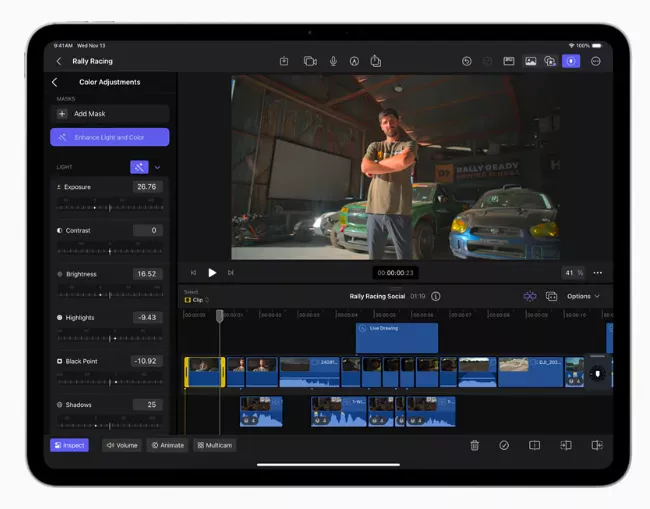This screenshot has height=509, width=650.
Task: Adjust the Black Point slider
Action: click(110, 382)
